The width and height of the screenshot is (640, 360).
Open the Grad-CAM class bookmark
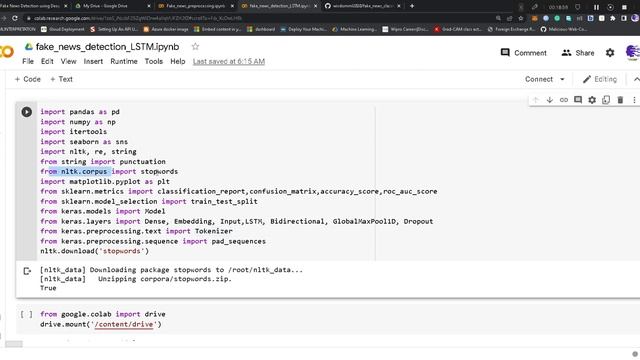458,29
